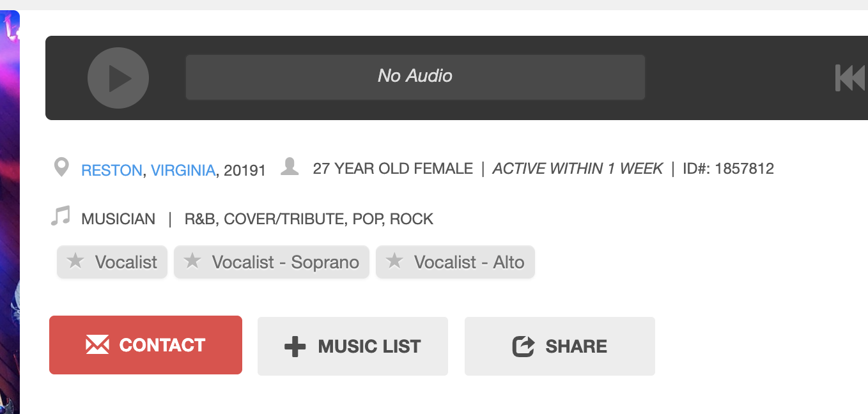This screenshot has height=414, width=868.
Task: Toggle the star on Vocalist - Soprano
Action: (x=192, y=261)
